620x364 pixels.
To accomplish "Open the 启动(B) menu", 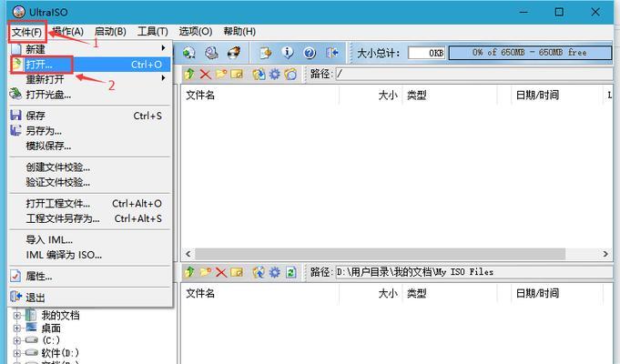I will [x=110, y=32].
